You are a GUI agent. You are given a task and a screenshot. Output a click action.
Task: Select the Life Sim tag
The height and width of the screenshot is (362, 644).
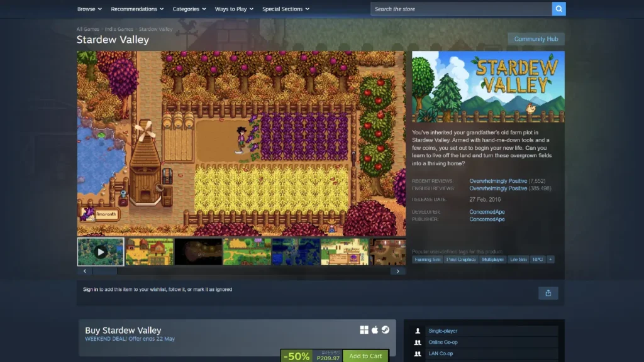[x=518, y=260]
